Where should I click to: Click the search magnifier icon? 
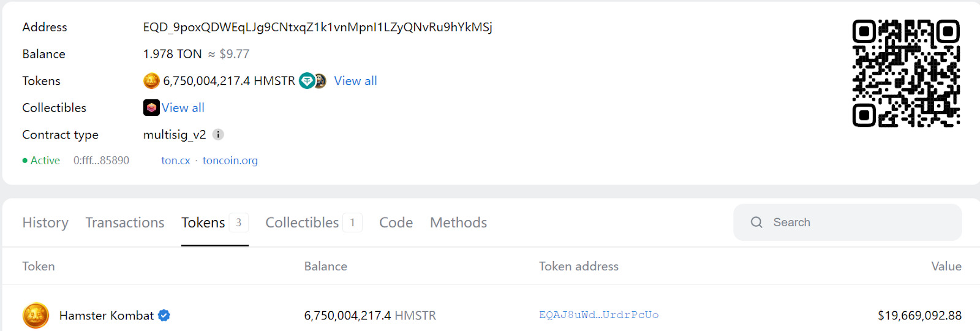pyautogui.click(x=756, y=223)
